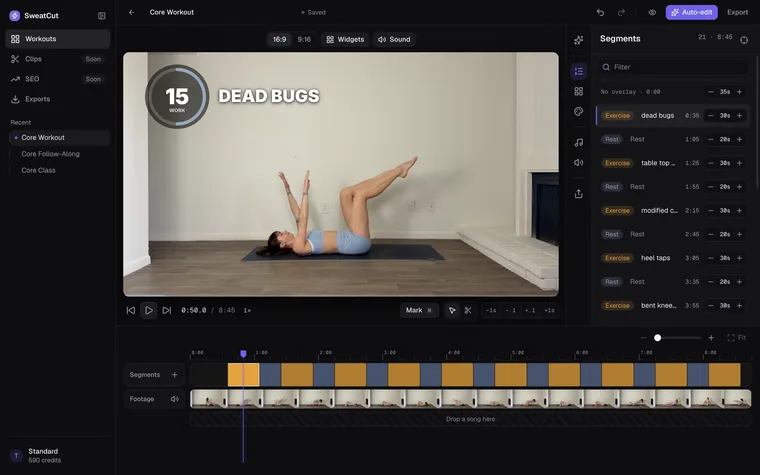
Task: Decrease dead bugs duration with minus
Action: 711,116
